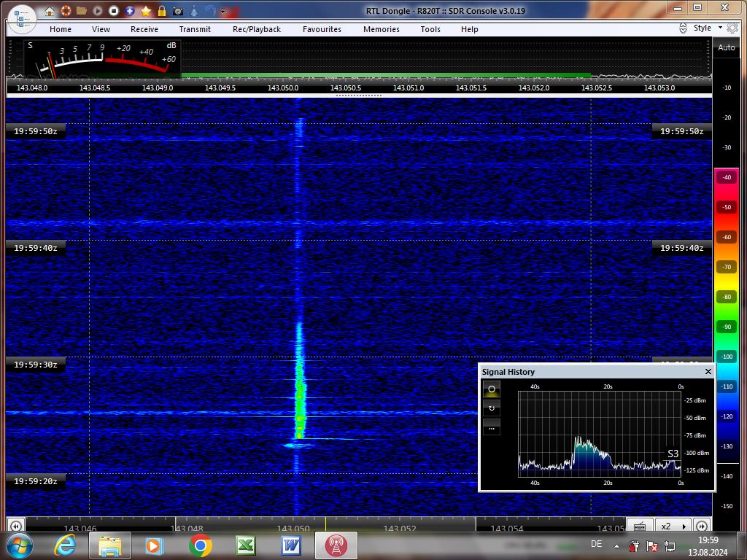Click the water-drop icon in quick toolbar
Viewport: 747px width, 560px height.
[x=194, y=10]
